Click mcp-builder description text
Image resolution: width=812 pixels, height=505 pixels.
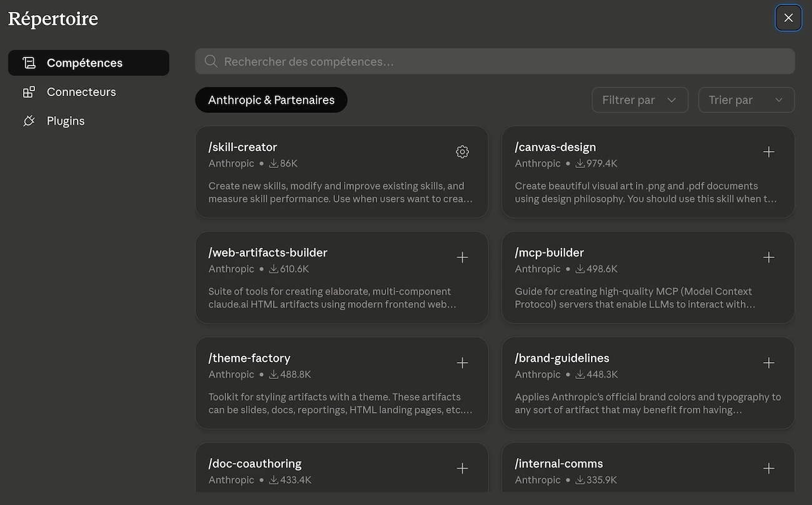[x=635, y=298]
